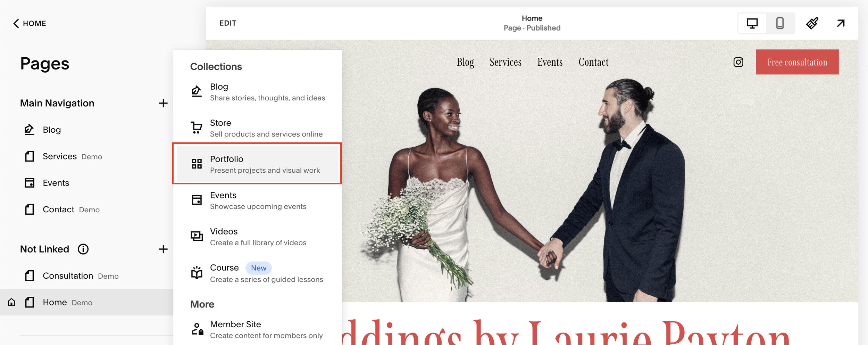Add a page to Not Linked with plus
This screenshot has height=345, width=868.
click(163, 249)
